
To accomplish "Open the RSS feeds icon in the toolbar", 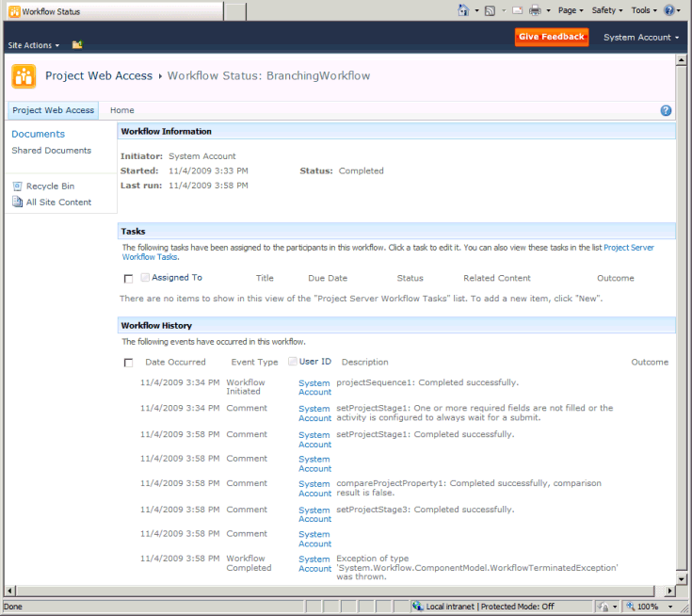I will pos(490,10).
